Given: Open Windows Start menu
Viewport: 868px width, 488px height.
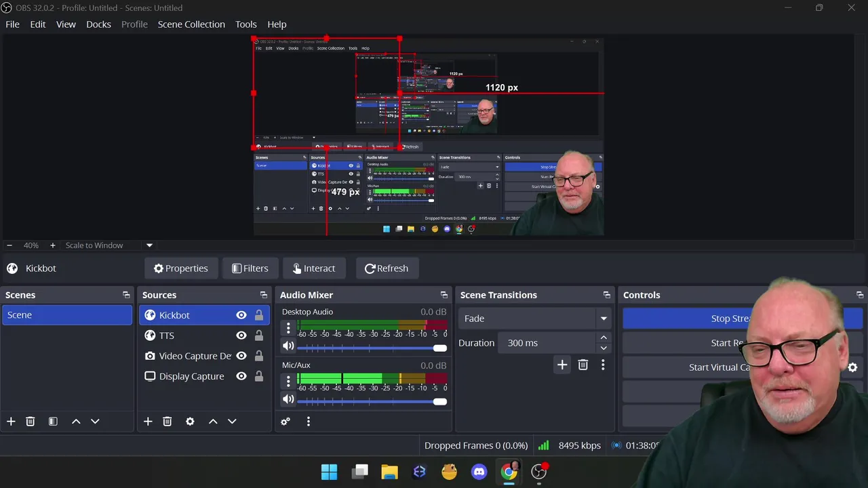Looking at the screenshot, I should [330, 472].
